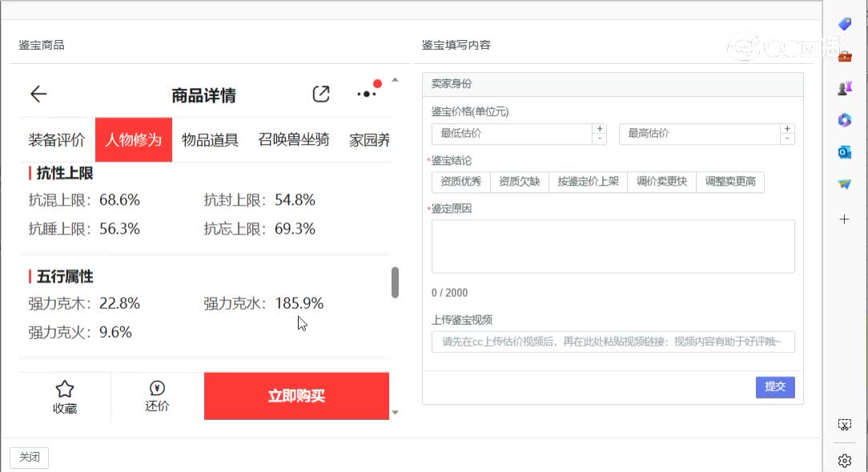This screenshot has width=868, height=472.
Task: Click the back arrow on 商品详情 page
Action: coord(38,94)
